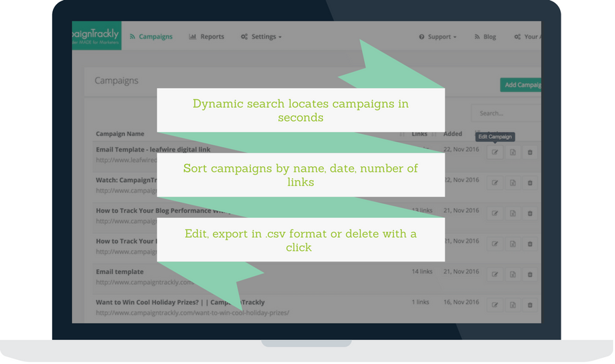Select the 'Email template' campaign name

(x=120, y=271)
